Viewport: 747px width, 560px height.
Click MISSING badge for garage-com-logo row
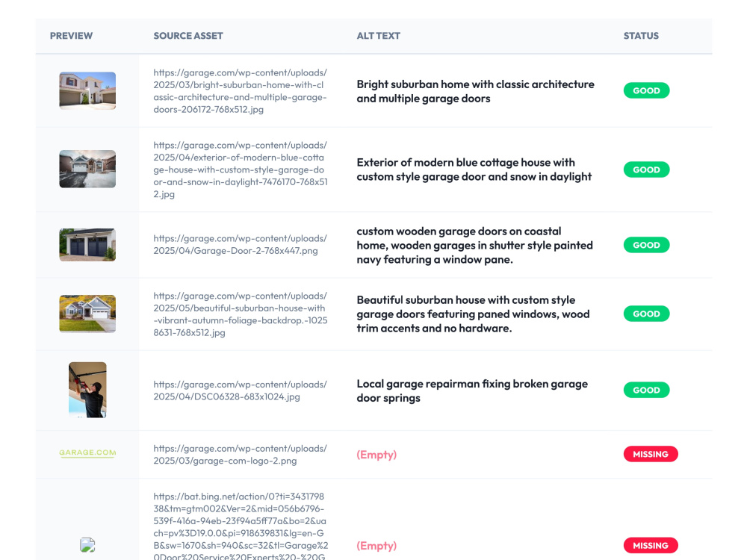coord(651,454)
